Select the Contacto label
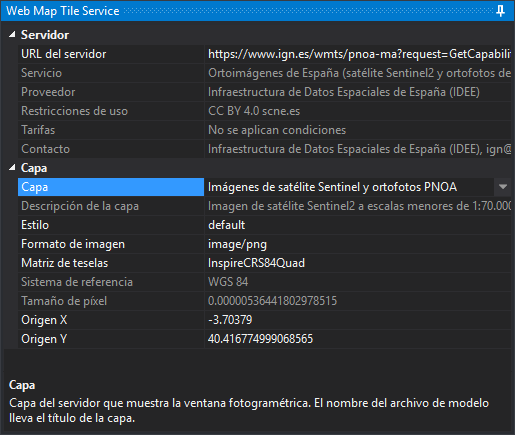The width and height of the screenshot is (515, 435). pyautogui.click(x=45, y=149)
